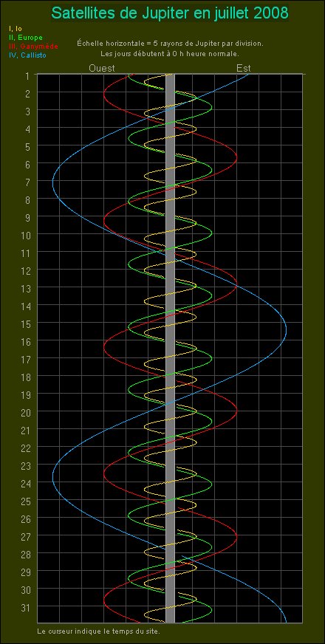325x644 pixels.
Task: Select the 'IV, Callisto' legend entry
Action: (x=27, y=55)
